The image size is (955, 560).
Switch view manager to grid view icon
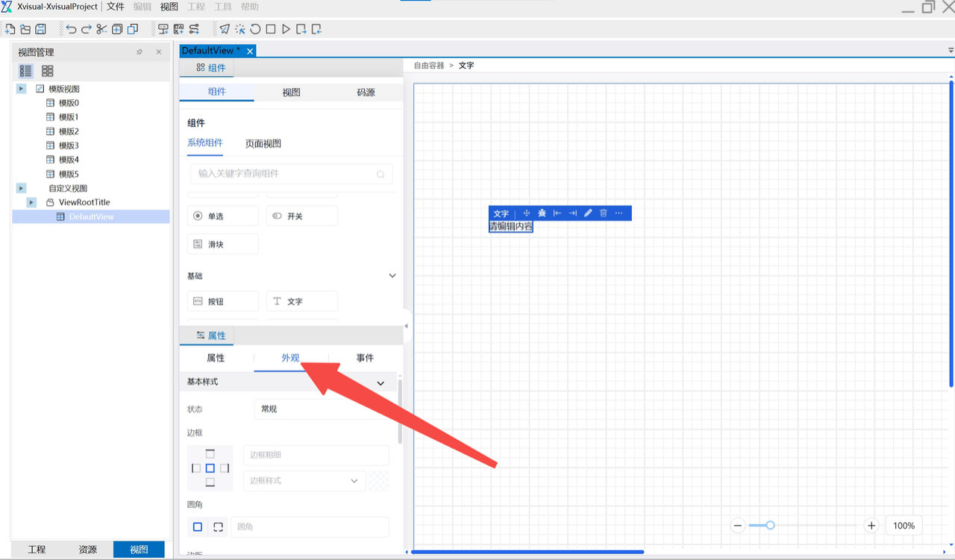click(47, 71)
